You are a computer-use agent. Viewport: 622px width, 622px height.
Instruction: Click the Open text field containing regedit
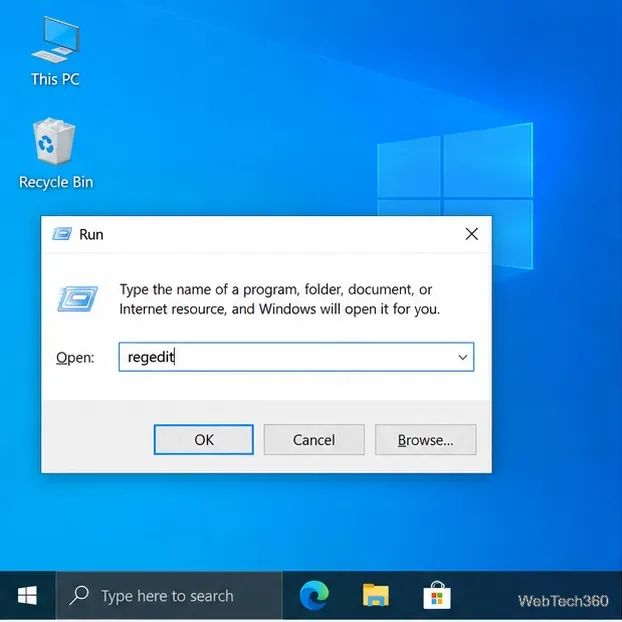[296, 357]
